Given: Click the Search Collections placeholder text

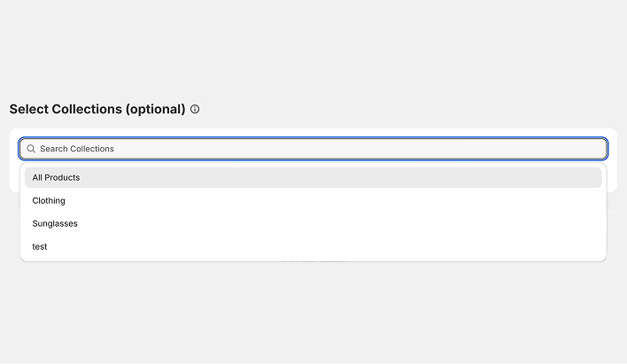Looking at the screenshot, I should [77, 149].
